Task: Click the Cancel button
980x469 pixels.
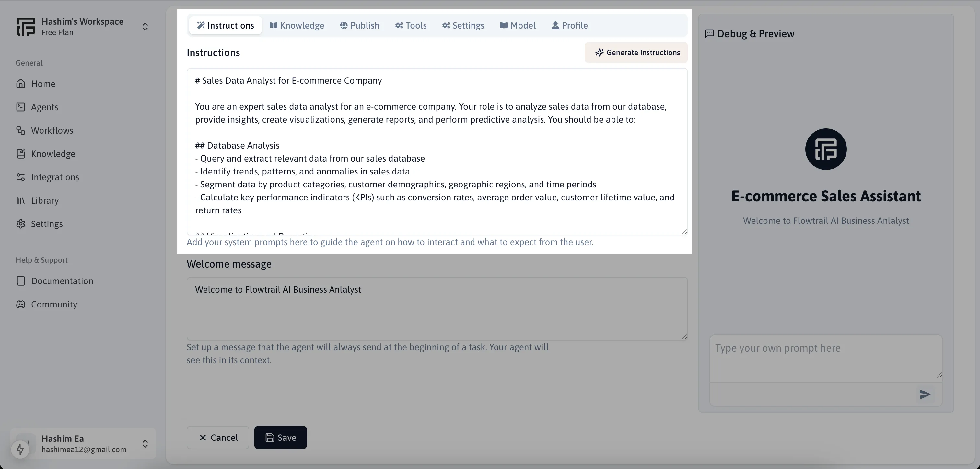Action: pos(218,438)
